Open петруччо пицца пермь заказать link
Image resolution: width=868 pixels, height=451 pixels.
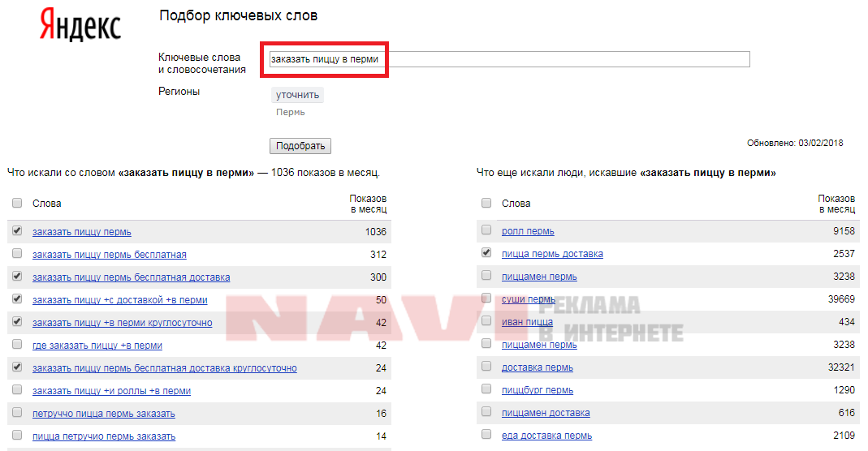[x=103, y=414]
